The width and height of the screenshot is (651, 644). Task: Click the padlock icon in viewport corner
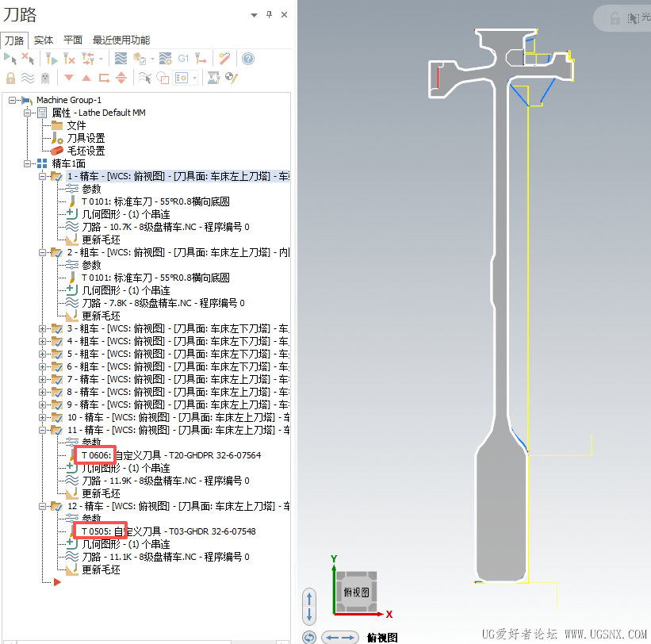pyautogui.click(x=615, y=18)
